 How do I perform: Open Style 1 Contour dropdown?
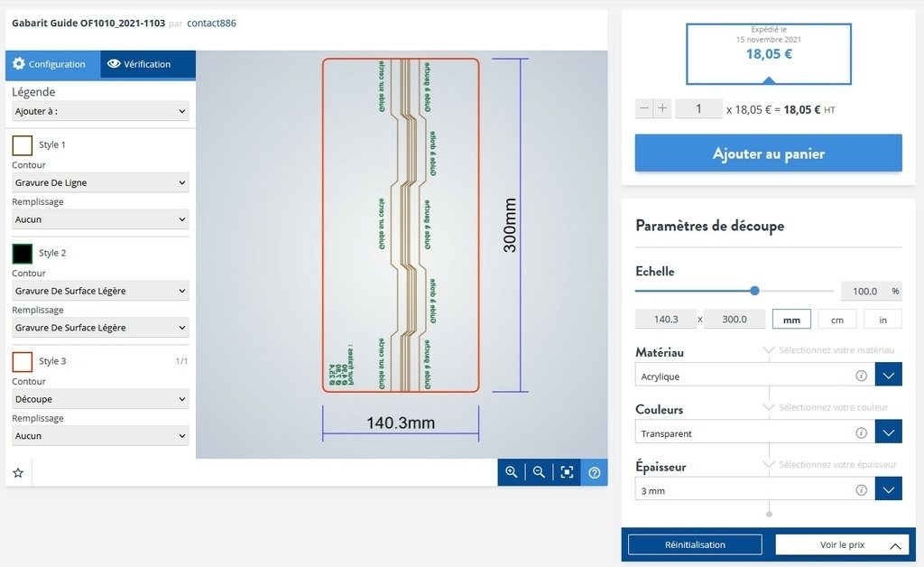coord(100,182)
